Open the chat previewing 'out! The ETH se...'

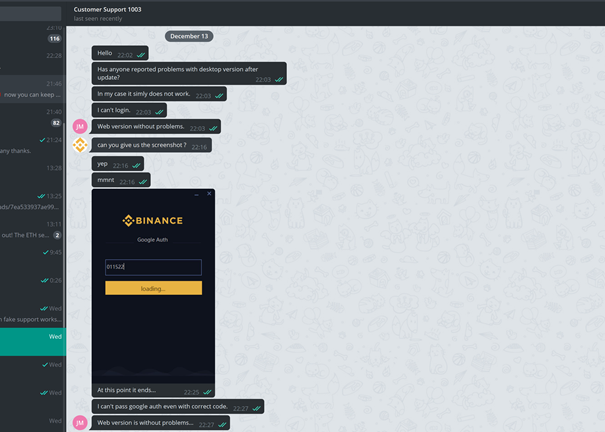tap(32, 230)
